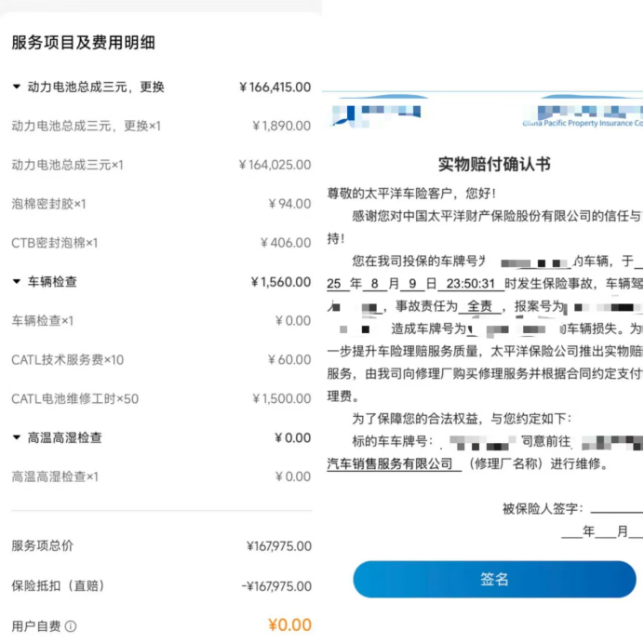Tap the CATL电池维修工时×50 line item
This screenshot has width=644, height=644.
tap(74, 398)
